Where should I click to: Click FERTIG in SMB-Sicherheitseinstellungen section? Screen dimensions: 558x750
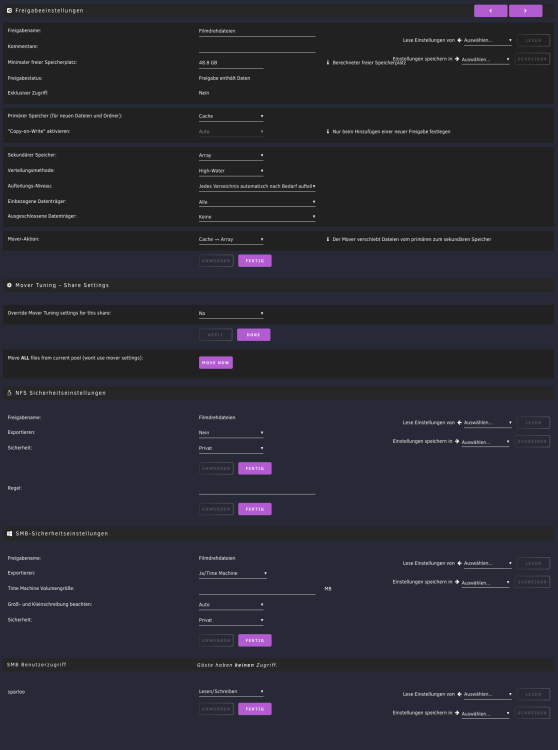pyautogui.click(x=255, y=640)
